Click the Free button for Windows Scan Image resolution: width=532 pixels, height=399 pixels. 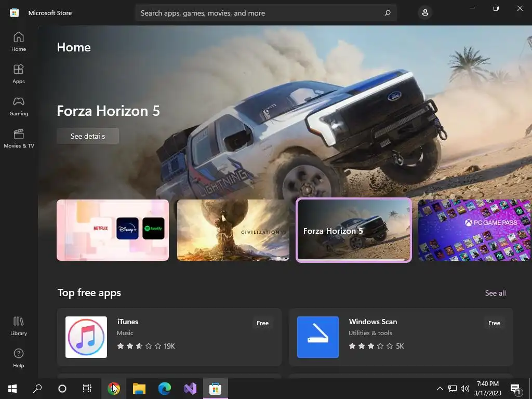pos(495,323)
